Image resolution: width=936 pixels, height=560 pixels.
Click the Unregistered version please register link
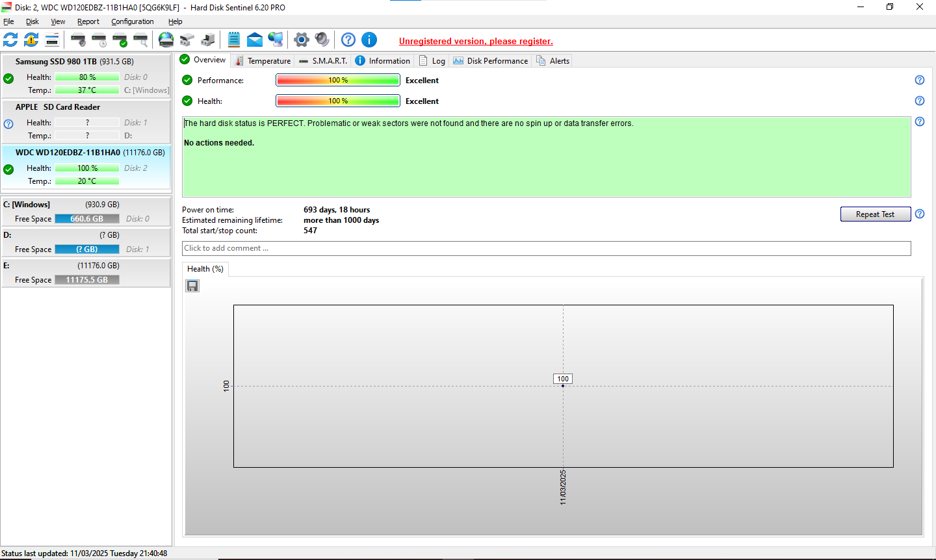click(x=476, y=41)
